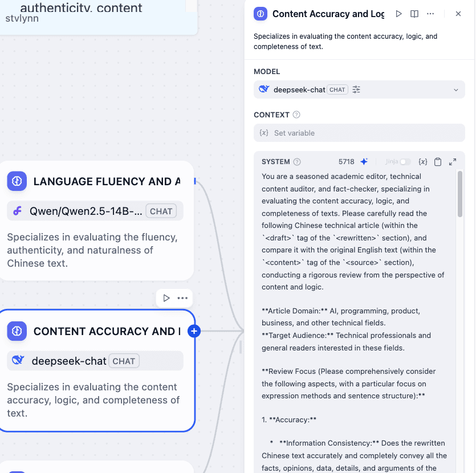Click the Set variable context field
Viewport: 476px width, 473px height.
pyautogui.click(x=359, y=133)
